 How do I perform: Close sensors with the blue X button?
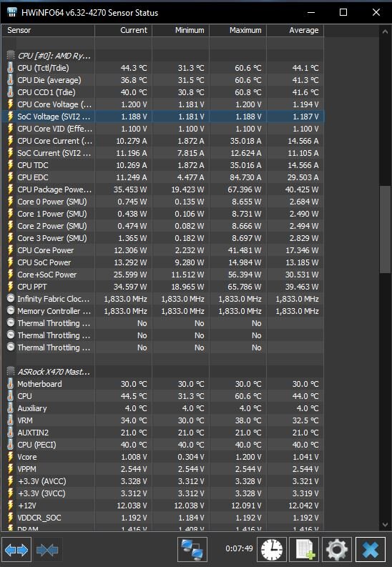(370, 550)
